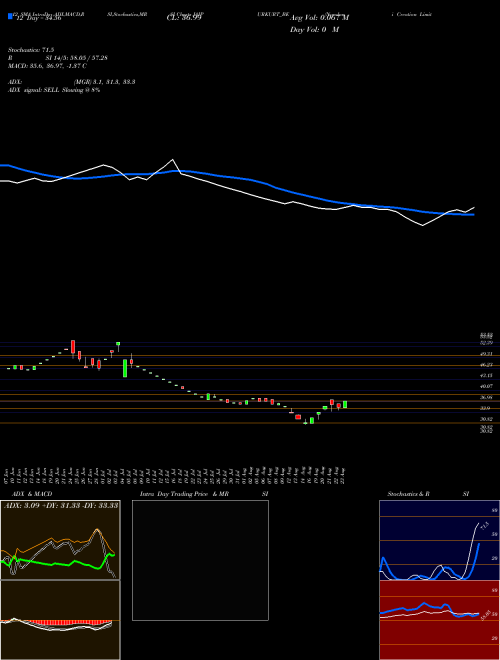
Task: Click the 71.5 value label in Stochastics panel
Action: click(484, 525)
